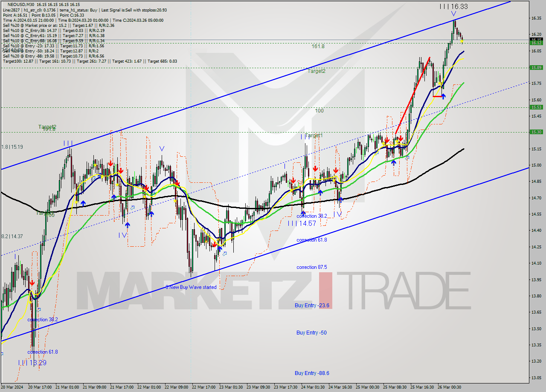Click the '21 Mar 09:00' time label
The width and height of the screenshot is (546, 392).
(x=94, y=387)
